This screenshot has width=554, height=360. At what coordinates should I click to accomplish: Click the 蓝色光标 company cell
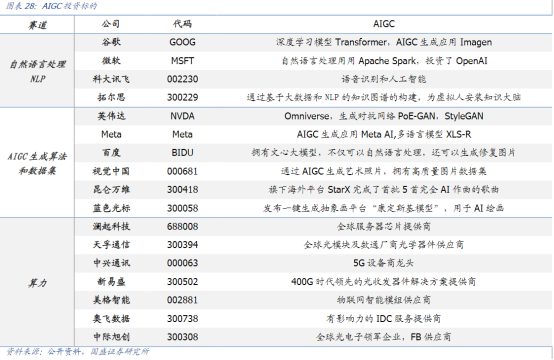click(x=111, y=208)
